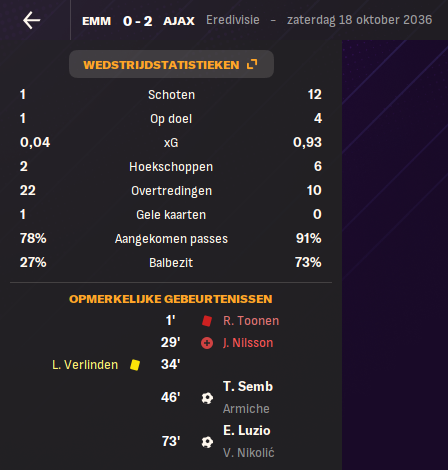Open the Wedstrijdstatistieken expand icon
Image resolution: width=448 pixels, height=470 pixels.
[252, 64]
